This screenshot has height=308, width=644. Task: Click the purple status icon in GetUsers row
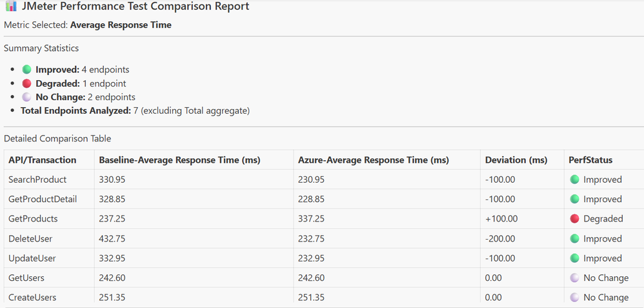coord(575,278)
